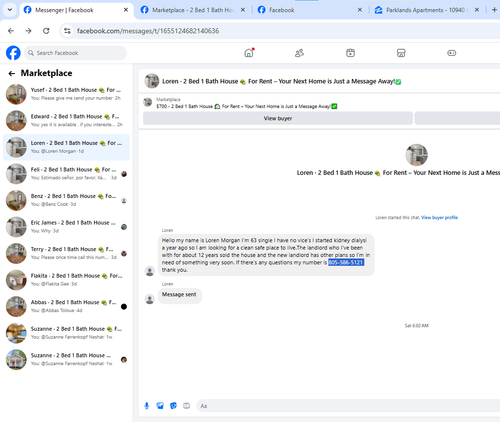Close the Messenger | Facebook tab
500x422 pixels.
(126, 10)
